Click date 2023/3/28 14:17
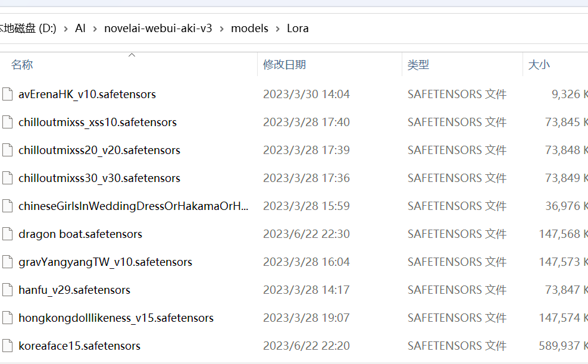The image size is (588, 364). point(306,290)
